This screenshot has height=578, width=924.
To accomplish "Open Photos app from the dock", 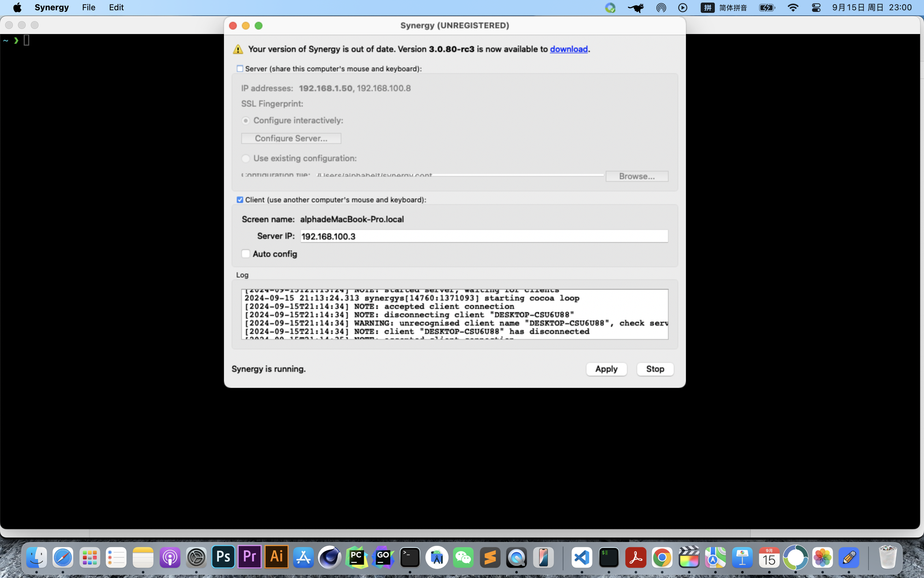I will point(822,557).
